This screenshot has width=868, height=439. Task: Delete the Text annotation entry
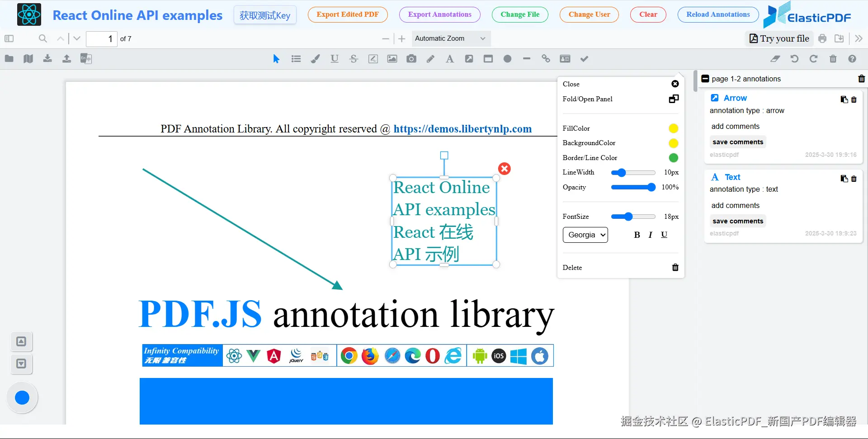click(x=854, y=179)
